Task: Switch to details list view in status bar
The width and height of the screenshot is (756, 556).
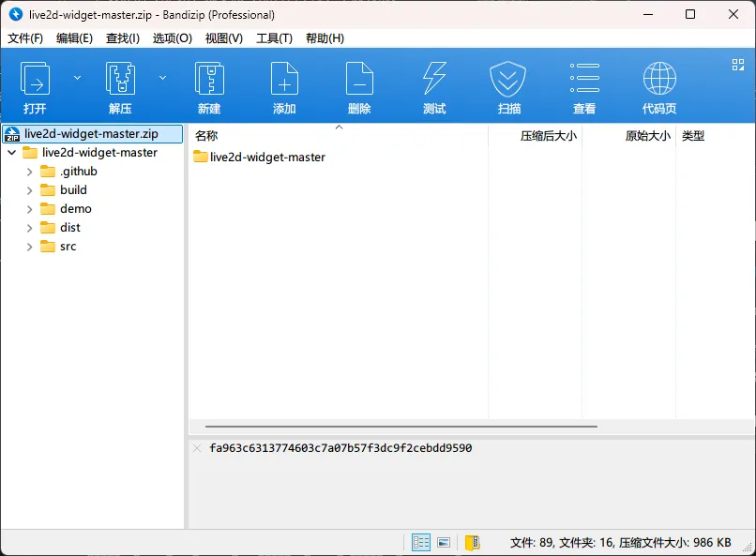Action: [x=421, y=543]
